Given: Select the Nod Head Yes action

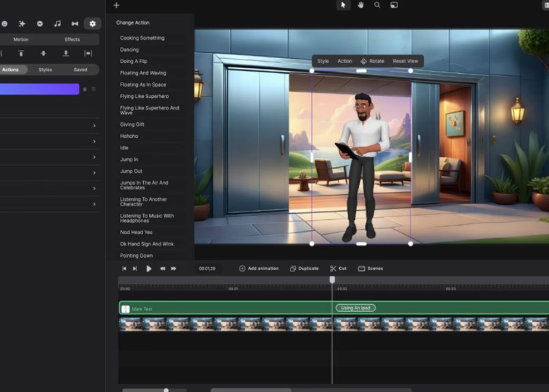Looking at the screenshot, I should point(136,232).
